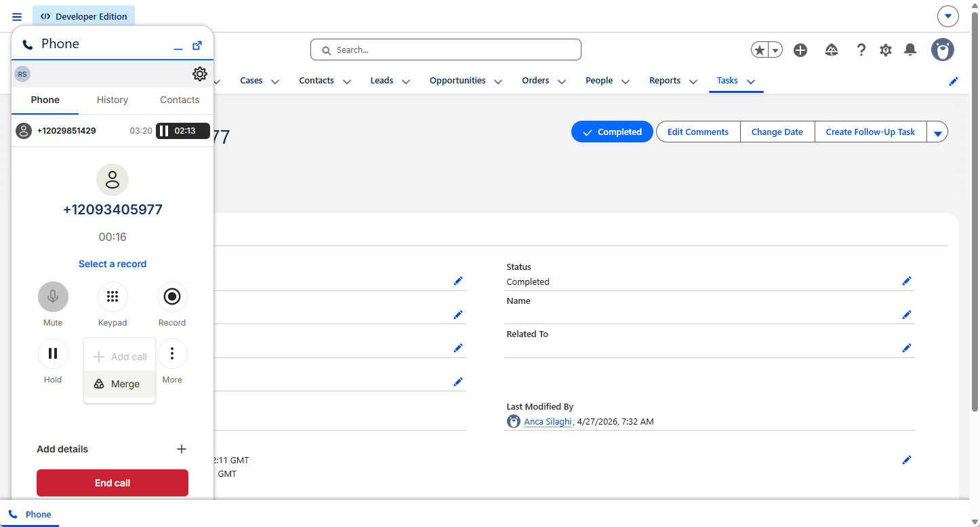Edit the Name field pencil
The height and width of the screenshot is (527, 980).
tap(907, 315)
